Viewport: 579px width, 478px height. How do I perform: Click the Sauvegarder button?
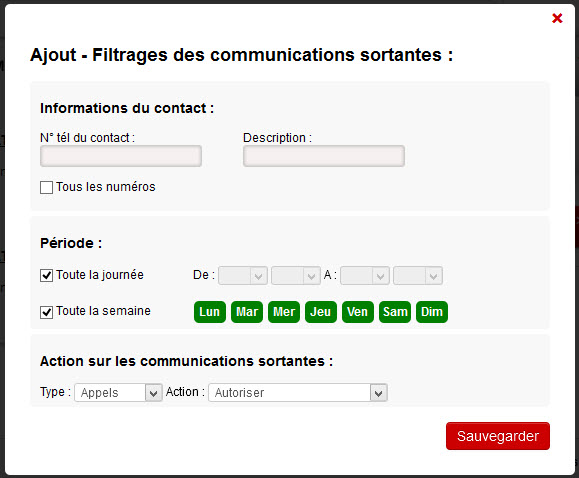click(498, 436)
